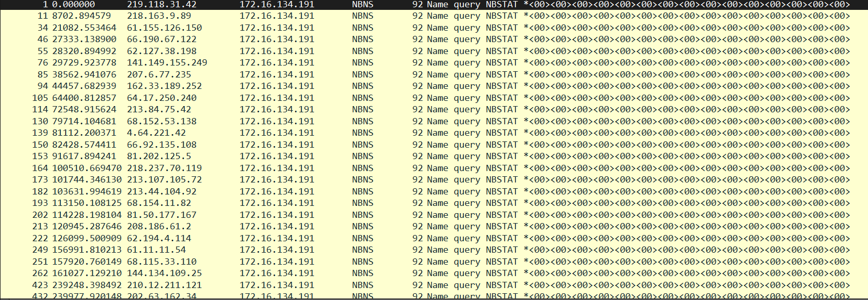Viewport: 868px width, 300px height.
Task: Click the time value 64400.812857
Action: [x=84, y=98]
